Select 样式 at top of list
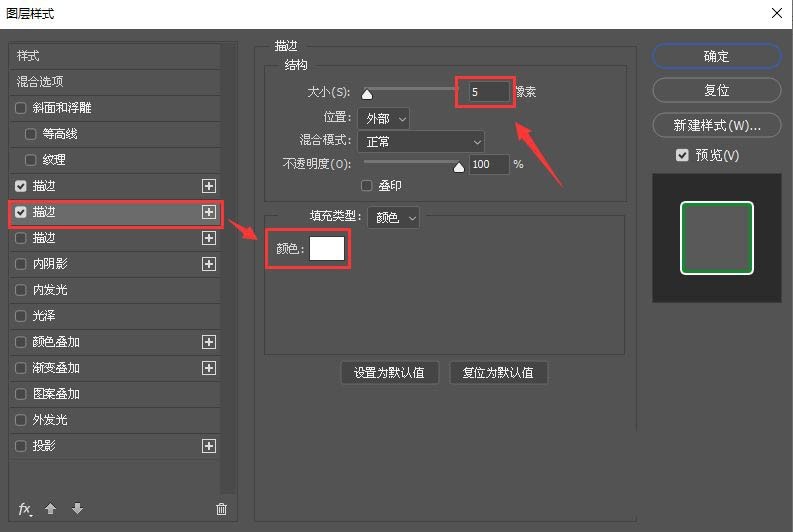 coord(28,56)
